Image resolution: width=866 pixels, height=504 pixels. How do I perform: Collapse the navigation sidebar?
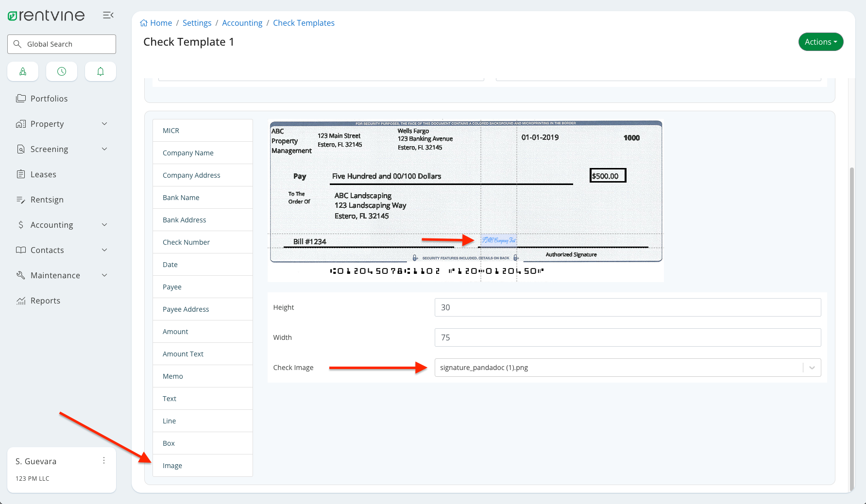108,15
